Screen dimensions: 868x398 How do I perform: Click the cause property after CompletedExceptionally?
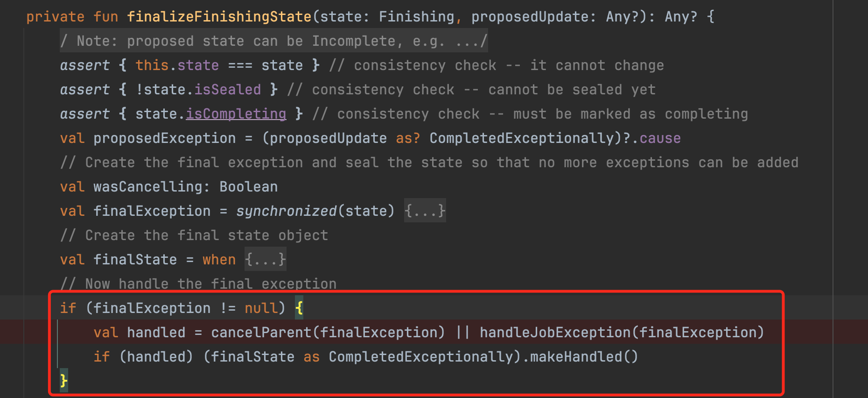coord(660,138)
